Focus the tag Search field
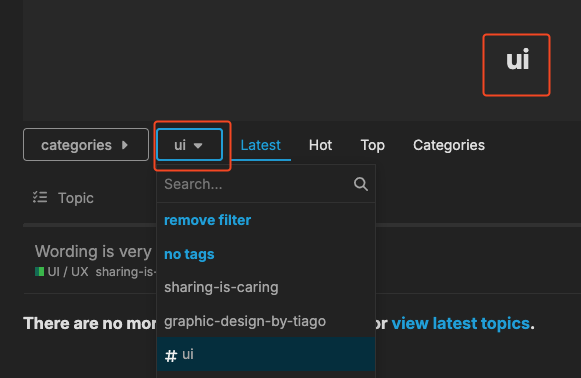The image size is (581, 378). [x=256, y=184]
